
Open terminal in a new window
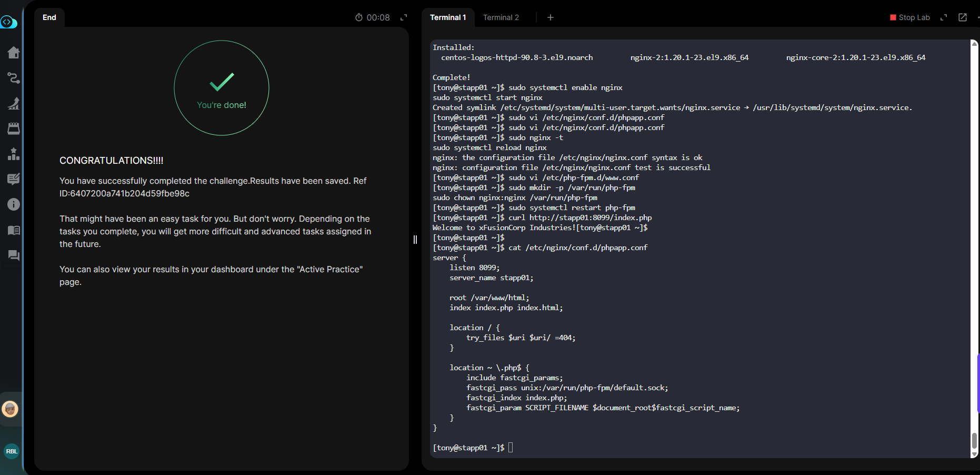[963, 17]
